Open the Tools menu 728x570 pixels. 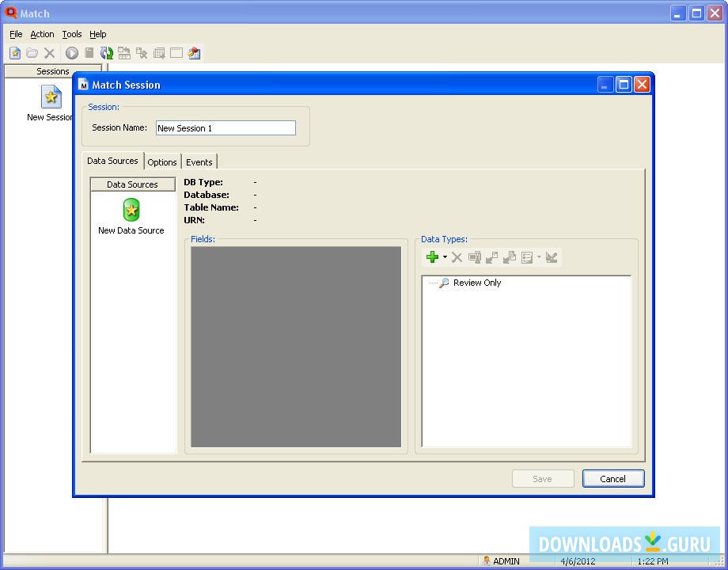point(72,34)
